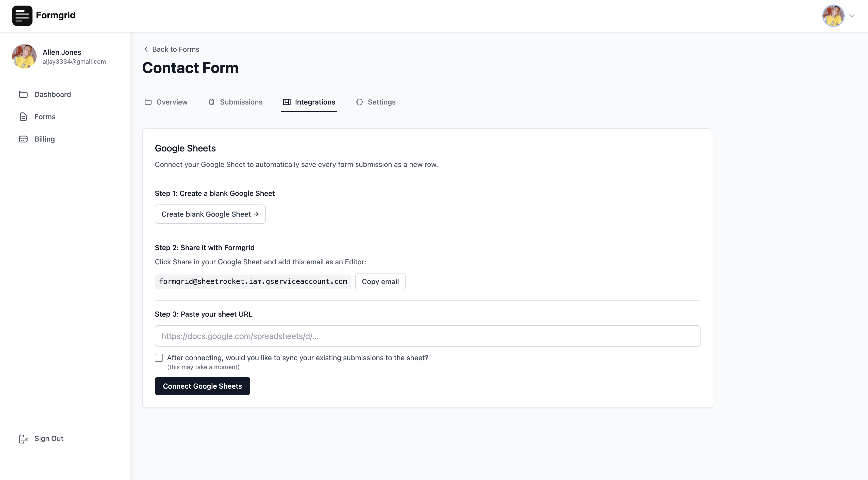Open the Dashboard folder icon in sidebar

click(x=23, y=94)
